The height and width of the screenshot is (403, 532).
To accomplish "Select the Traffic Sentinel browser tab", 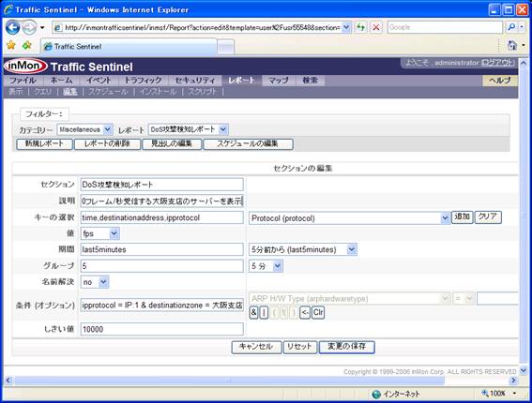I will pyautogui.click(x=129, y=47).
